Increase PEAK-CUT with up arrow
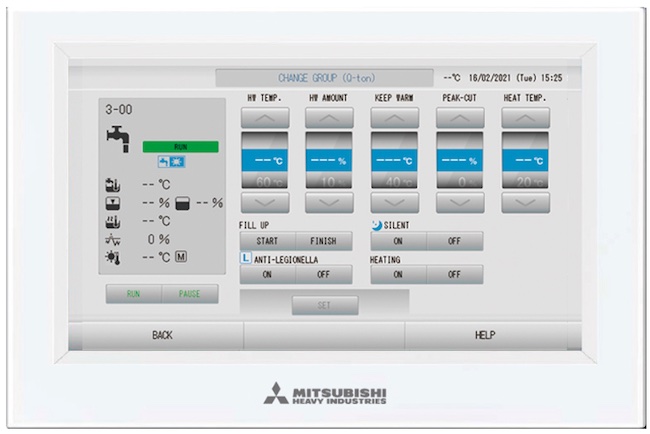This screenshot has width=650, height=434. click(460, 118)
